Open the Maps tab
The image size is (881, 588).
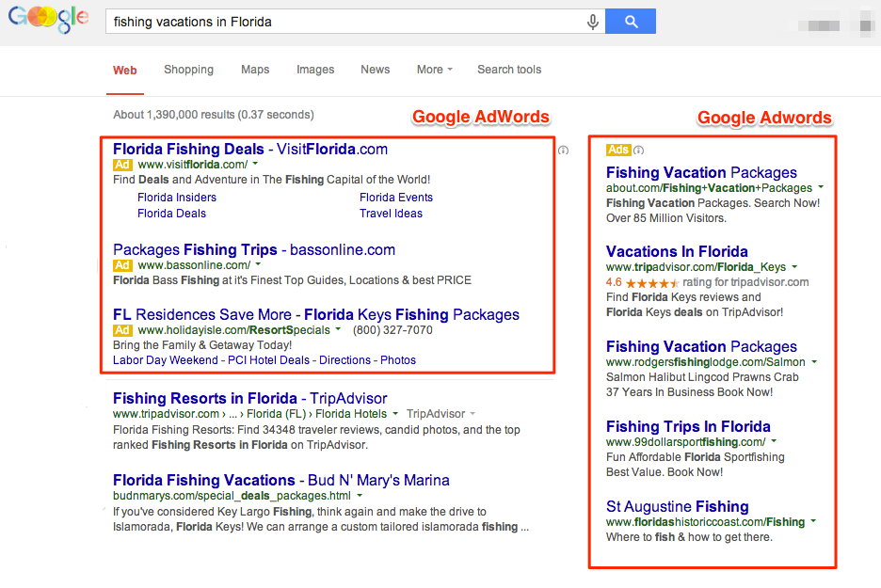(x=255, y=70)
